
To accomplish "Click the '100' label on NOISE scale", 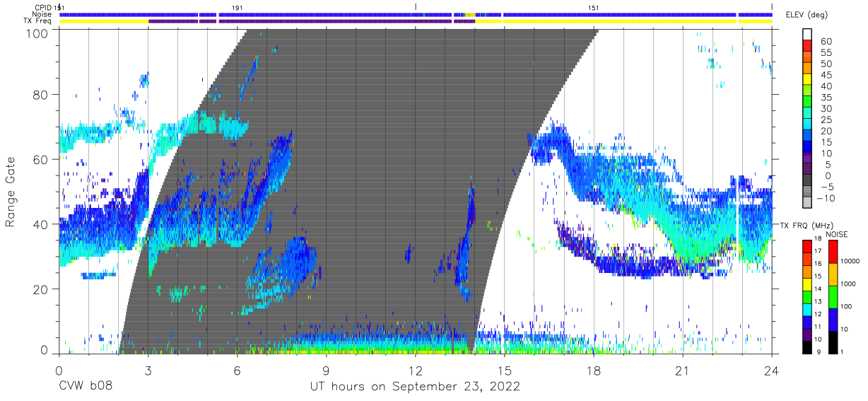I will click(x=848, y=307).
